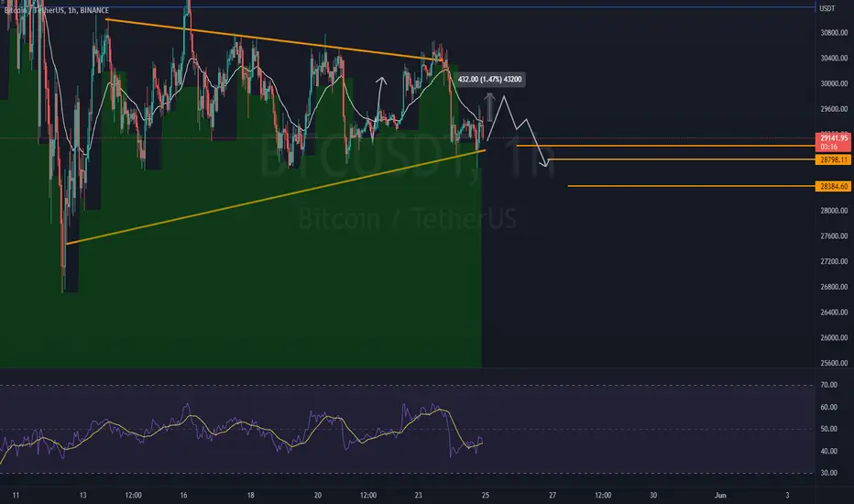Click the 27200.00 price axis label
Viewport: 854px width, 504px height.
834,261
